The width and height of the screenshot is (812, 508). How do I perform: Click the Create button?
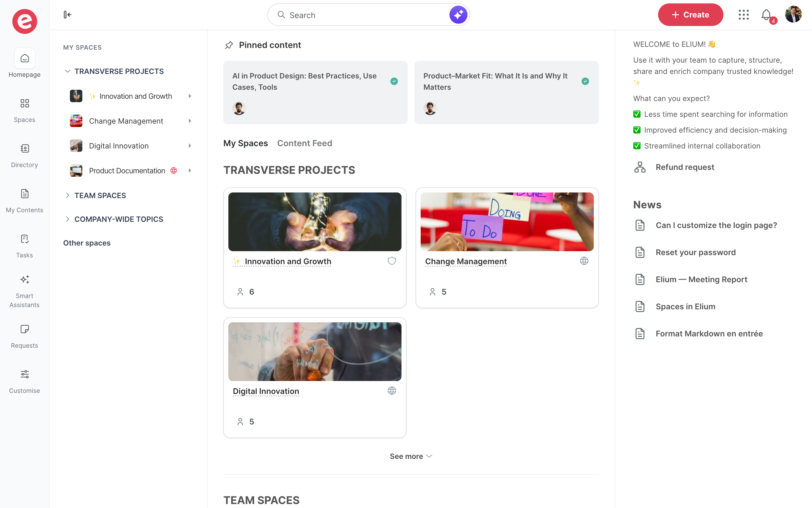(x=690, y=15)
